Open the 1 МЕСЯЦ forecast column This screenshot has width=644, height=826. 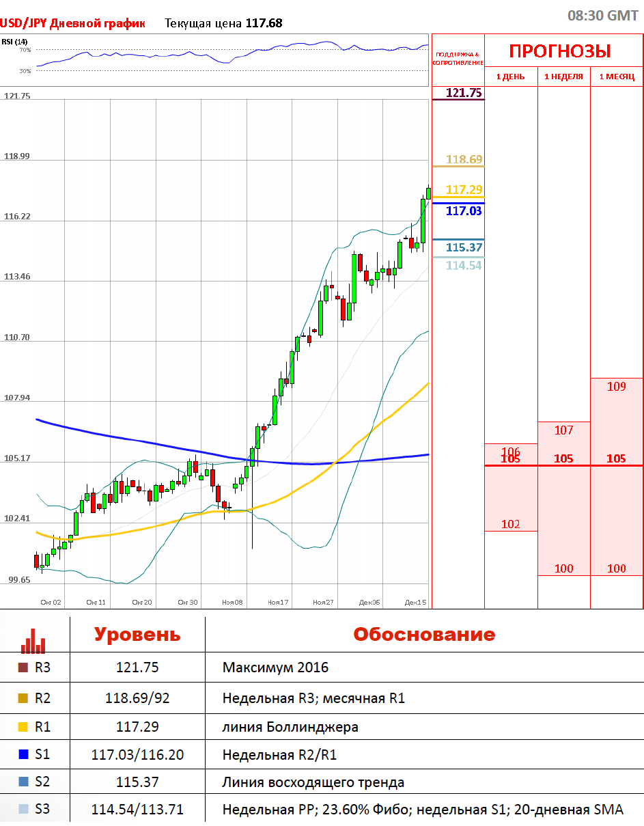click(x=616, y=77)
